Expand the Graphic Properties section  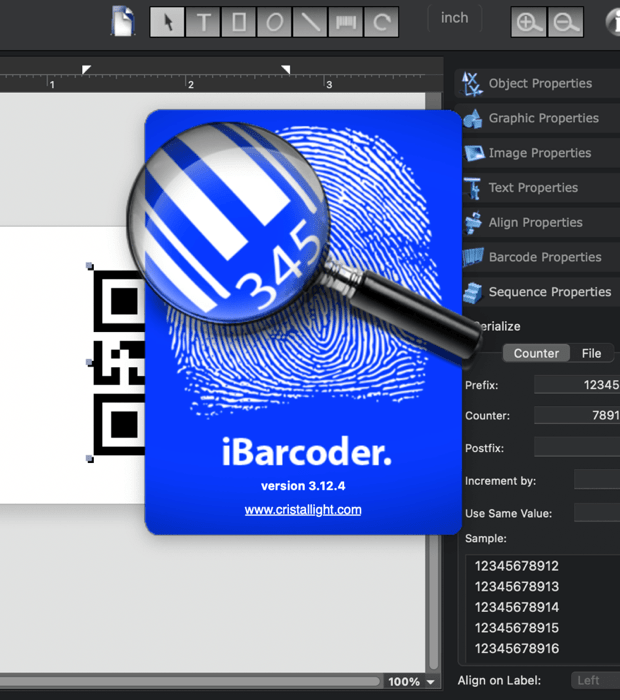[540, 118]
